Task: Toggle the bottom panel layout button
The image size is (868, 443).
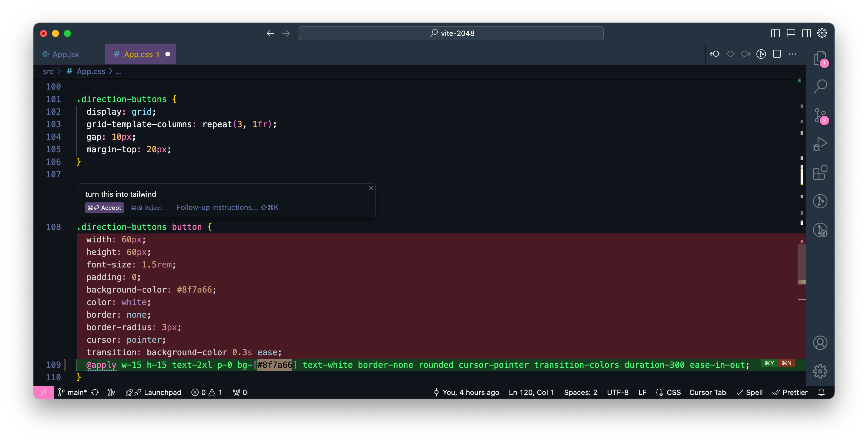Action: click(790, 33)
